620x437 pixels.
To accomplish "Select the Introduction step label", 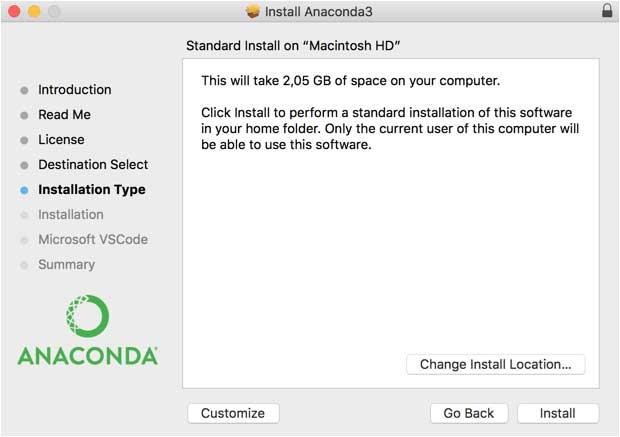I will (x=75, y=90).
